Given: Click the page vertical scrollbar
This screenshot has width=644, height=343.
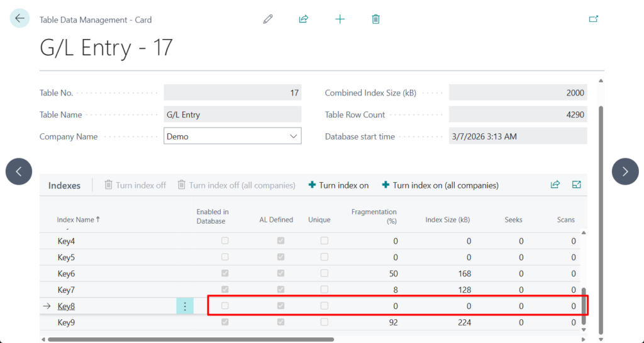Looking at the screenshot, I should pos(601,220).
